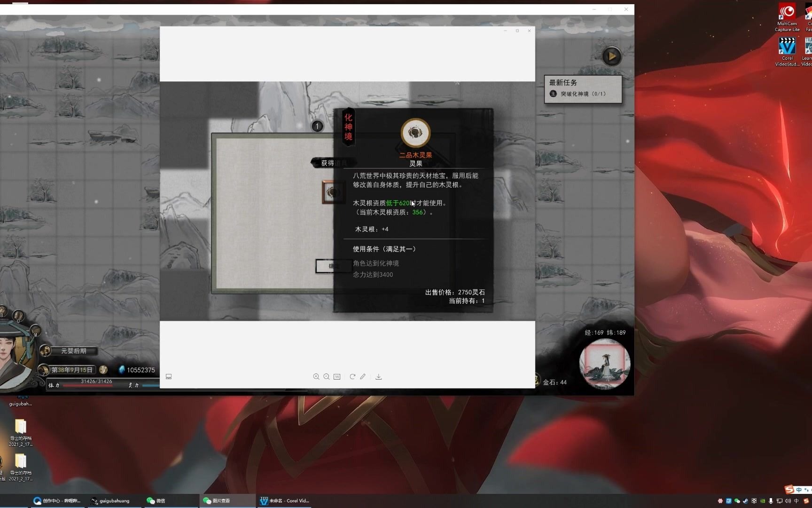The width and height of the screenshot is (812, 508).
Task: Toggle the 中 input language indicator in tray
Action: (796, 501)
